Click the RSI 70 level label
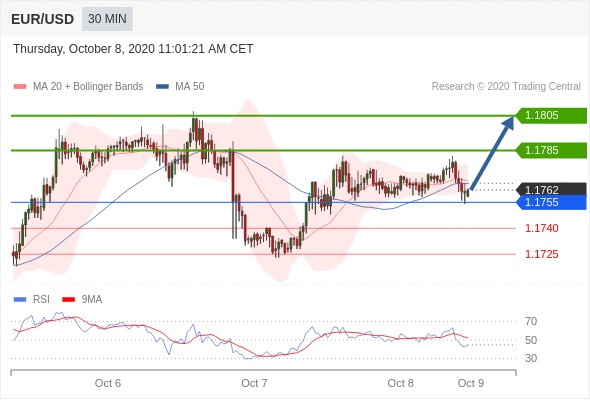 pos(531,321)
